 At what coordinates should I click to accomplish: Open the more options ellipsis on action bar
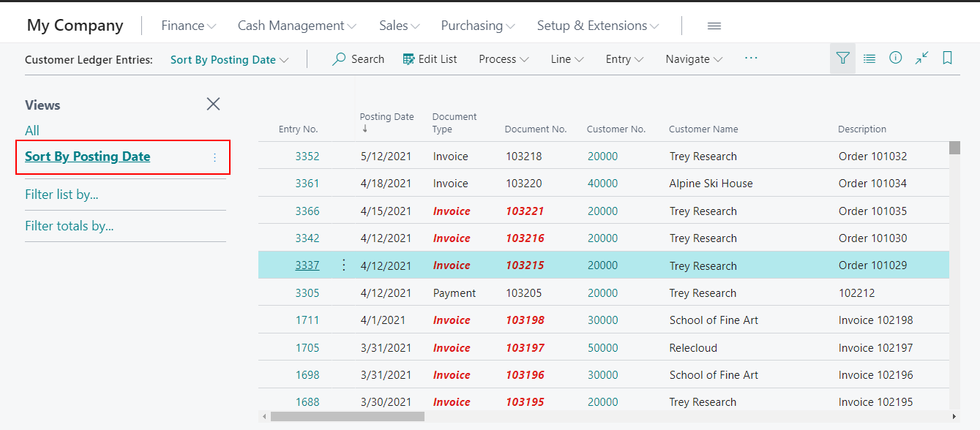(751, 59)
